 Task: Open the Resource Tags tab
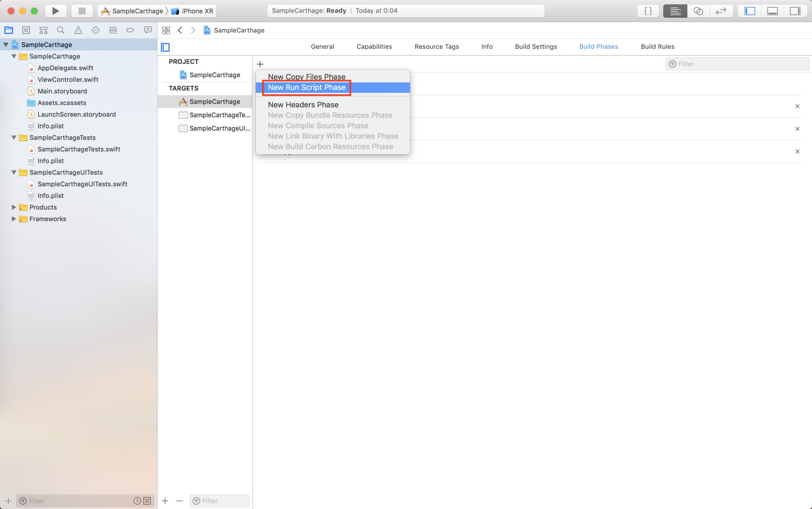pos(436,47)
